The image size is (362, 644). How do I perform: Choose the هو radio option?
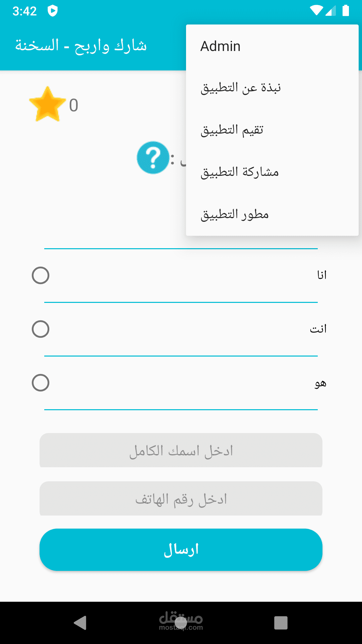point(41,383)
